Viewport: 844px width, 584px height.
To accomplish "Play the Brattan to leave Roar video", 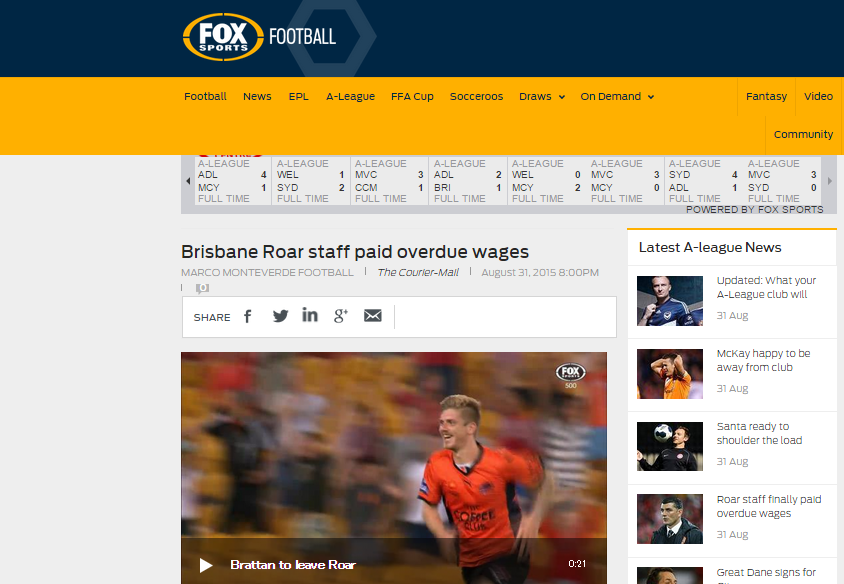I will pos(206,565).
